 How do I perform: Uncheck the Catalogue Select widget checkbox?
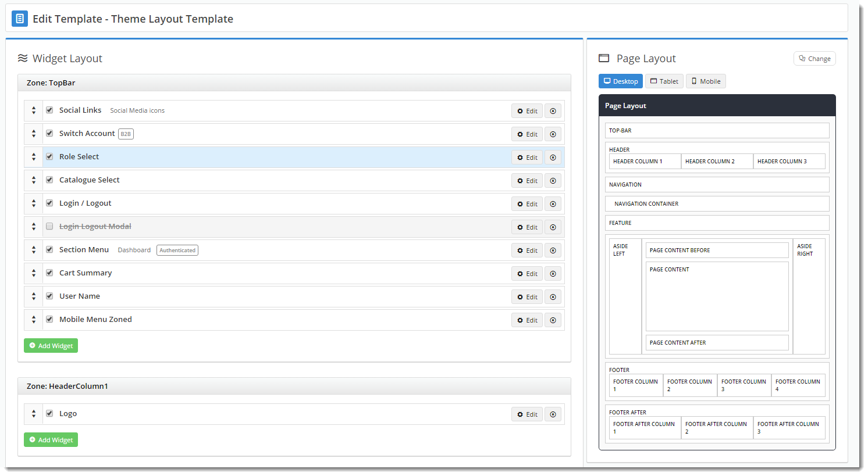[49, 180]
